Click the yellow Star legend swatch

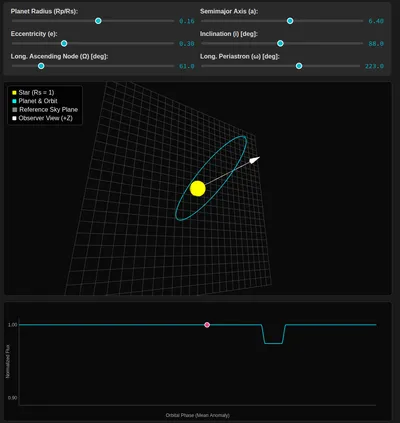click(14, 93)
